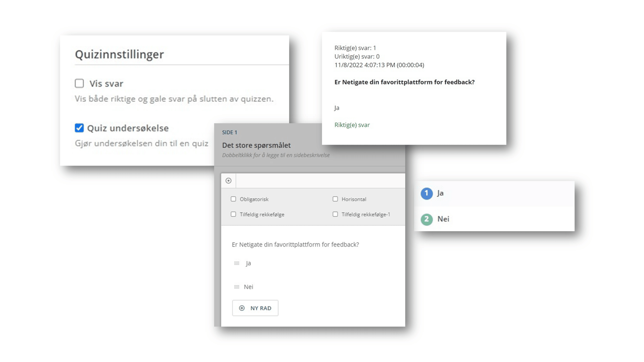Image resolution: width=644 pixels, height=362 pixels.
Task: Choose the Ja answer row in the survey
Action: pos(494,194)
